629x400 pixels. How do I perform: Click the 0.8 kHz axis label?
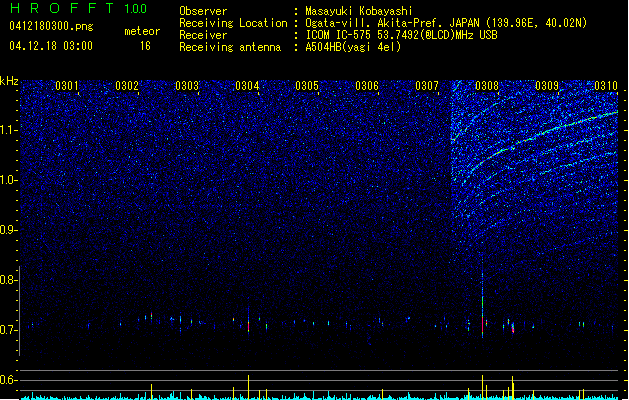(8, 280)
